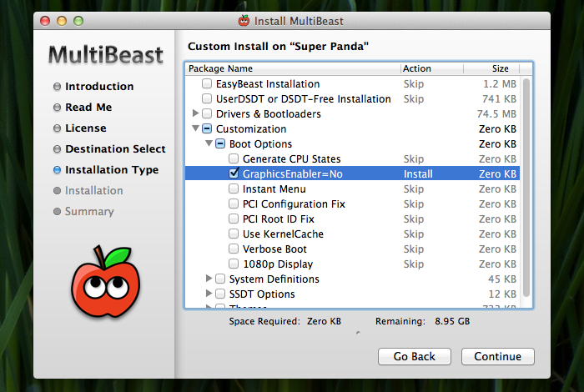Uncheck the GraphicsEnabler=No checkbox

(x=234, y=173)
